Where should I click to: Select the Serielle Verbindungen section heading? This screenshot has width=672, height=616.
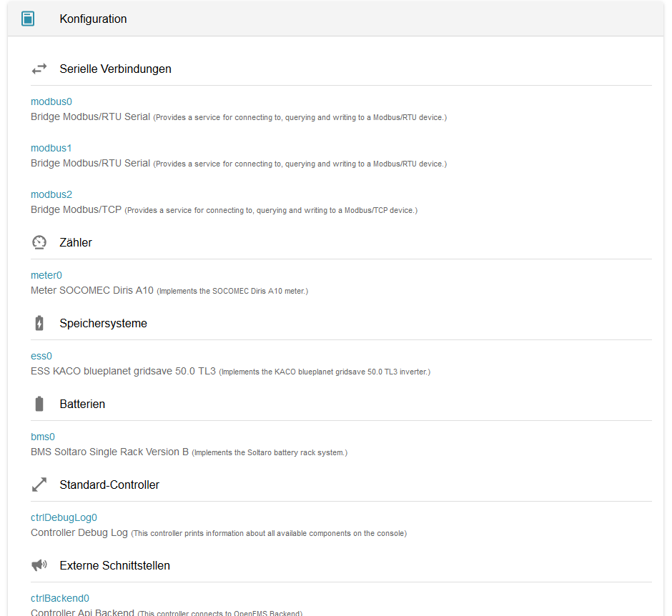115,69
